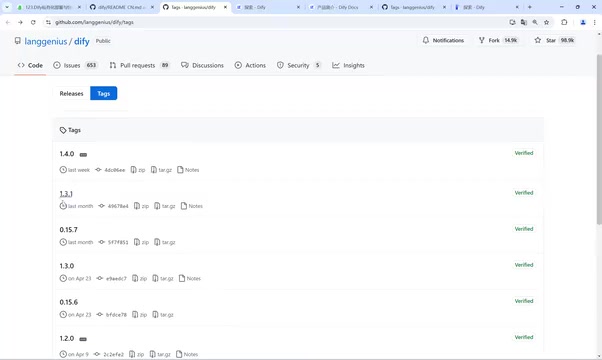Show Verified signature for tag 1.3.0
602x360 pixels.
click(x=524, y=265)
